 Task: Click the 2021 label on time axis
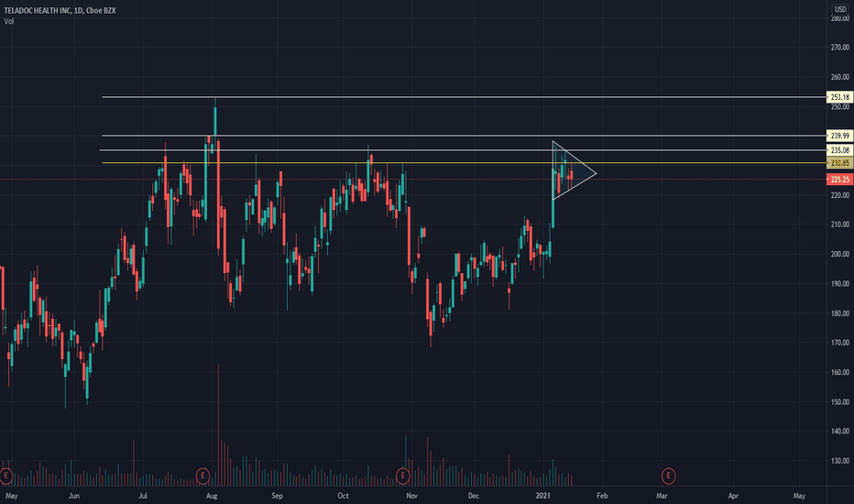click(x=543, y=496)
